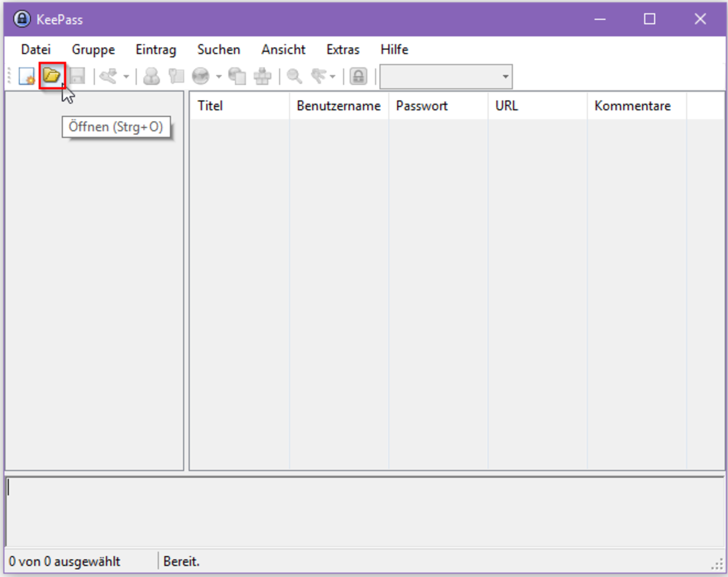
Task: Click the Save database floppy icon
Action: [x=77, y=76]
